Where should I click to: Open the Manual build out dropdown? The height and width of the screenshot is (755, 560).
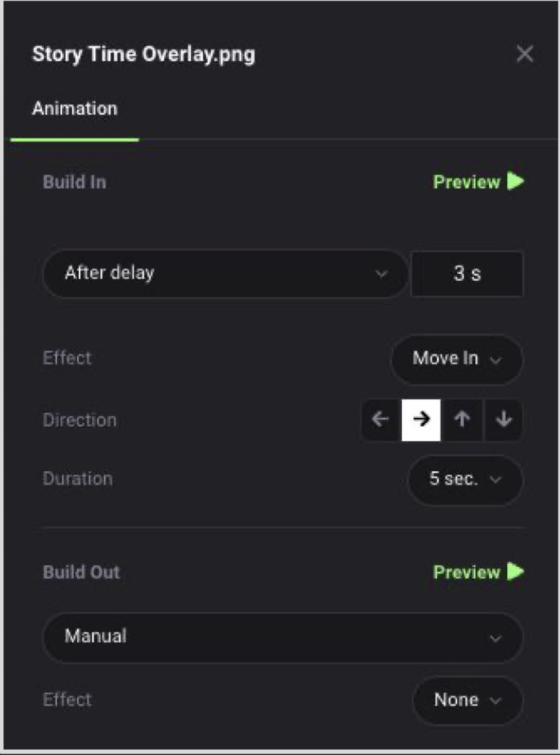282,637
